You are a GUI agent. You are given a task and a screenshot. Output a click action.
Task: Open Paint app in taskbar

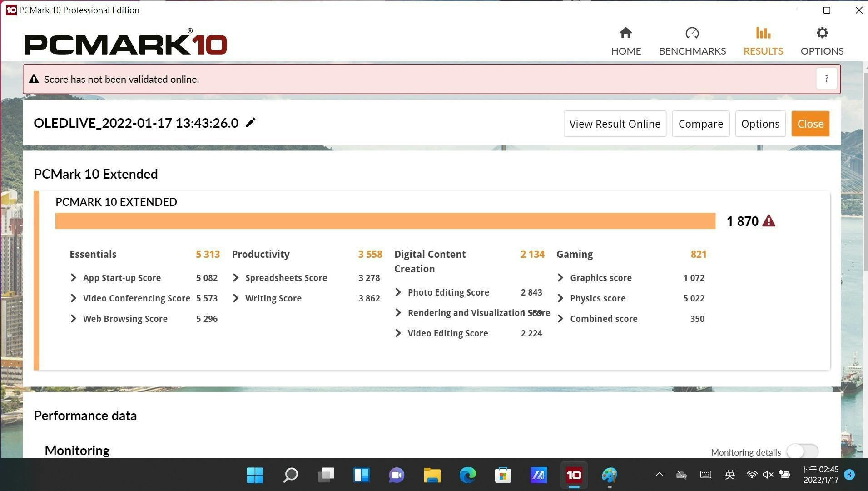click(609, 475)
